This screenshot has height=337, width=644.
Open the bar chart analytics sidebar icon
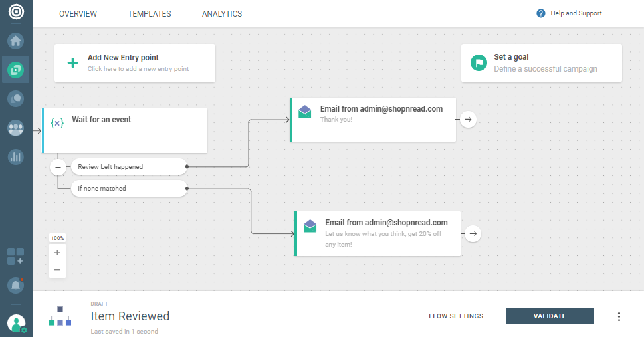[16, 157]
